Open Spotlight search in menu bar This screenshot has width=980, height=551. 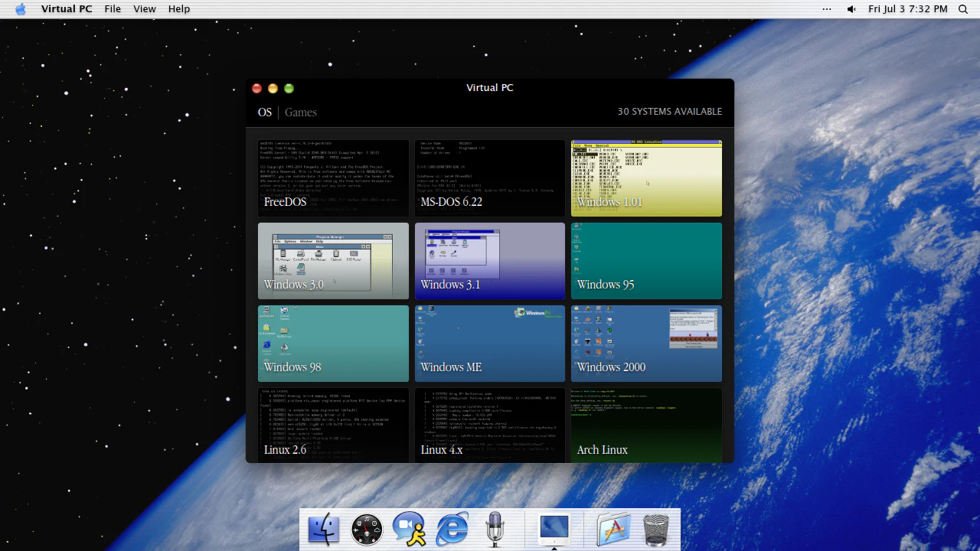click(963, 9)
